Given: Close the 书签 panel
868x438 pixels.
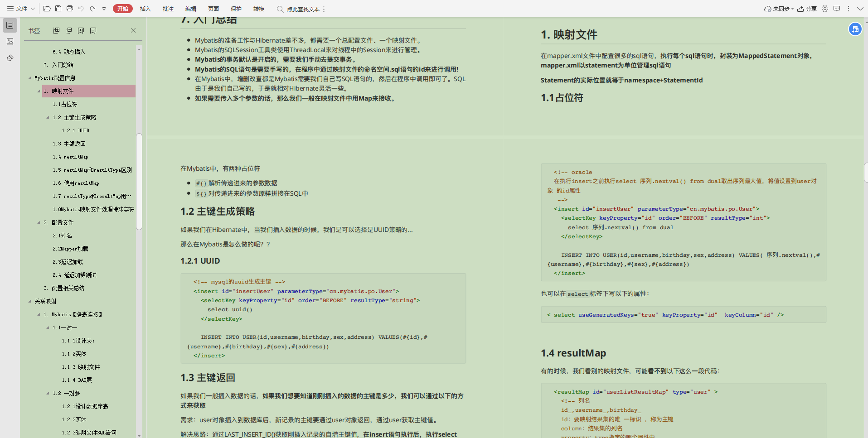Looking at the screenshot, I should coord(133,30).
